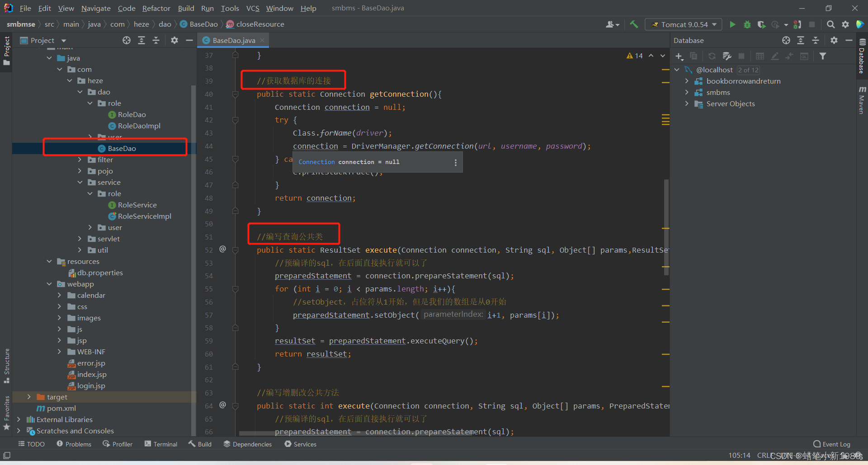Go to next highlighted error arrow
This screenshot has width=868, height=465.
coord(663,56)
